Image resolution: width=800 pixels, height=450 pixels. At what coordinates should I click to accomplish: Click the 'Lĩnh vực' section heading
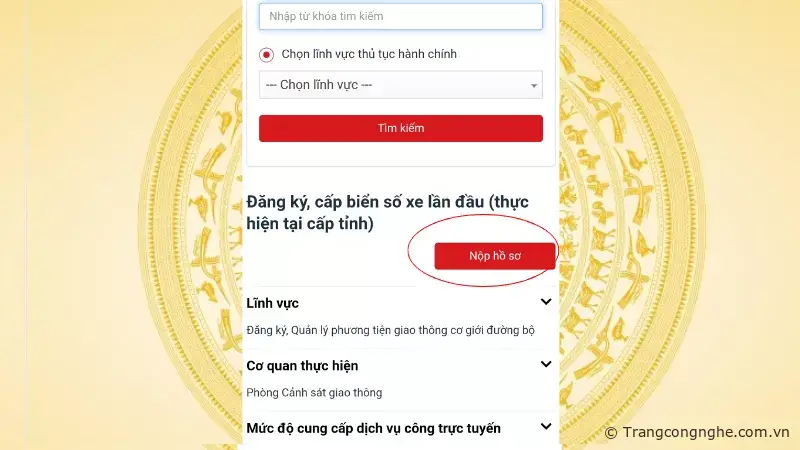tap(272, 303)
